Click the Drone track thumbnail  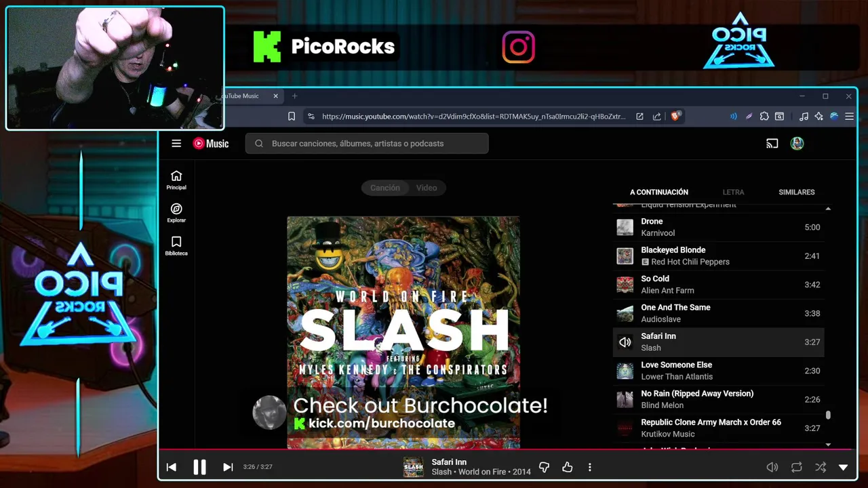click(625, 227)
